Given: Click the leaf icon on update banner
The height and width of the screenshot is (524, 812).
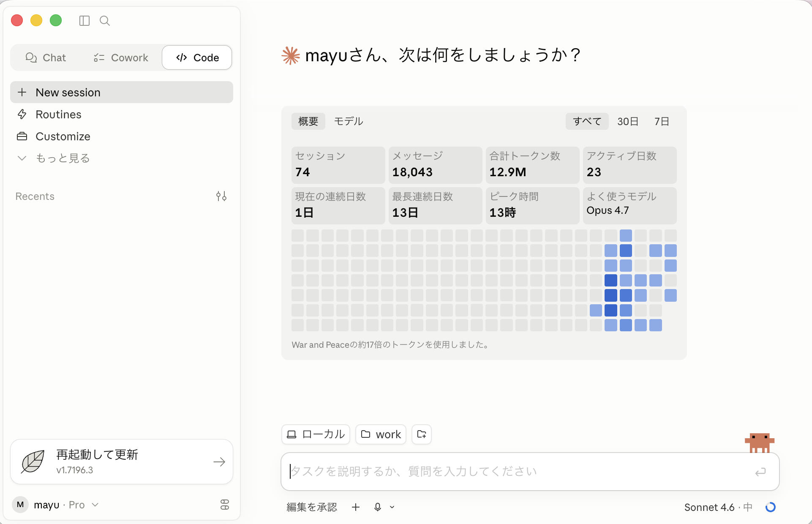Looking at the screenshot, I should click(33, 461).
